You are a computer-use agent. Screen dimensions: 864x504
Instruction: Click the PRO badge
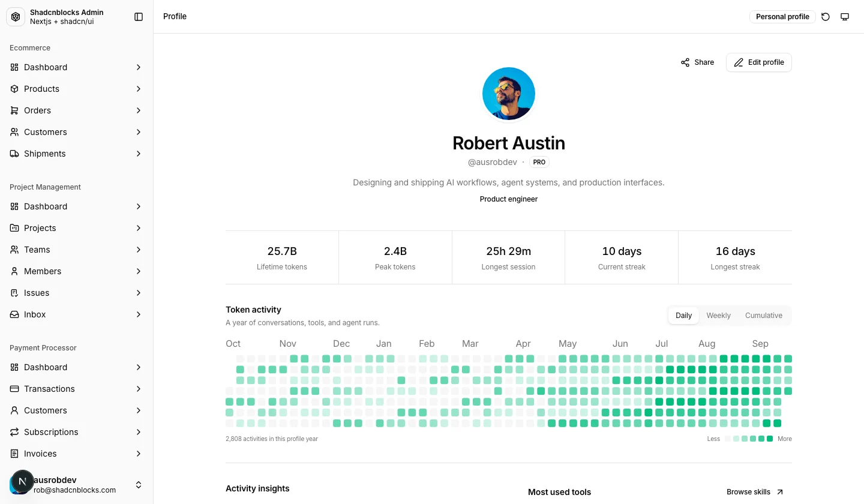[539, 162]
